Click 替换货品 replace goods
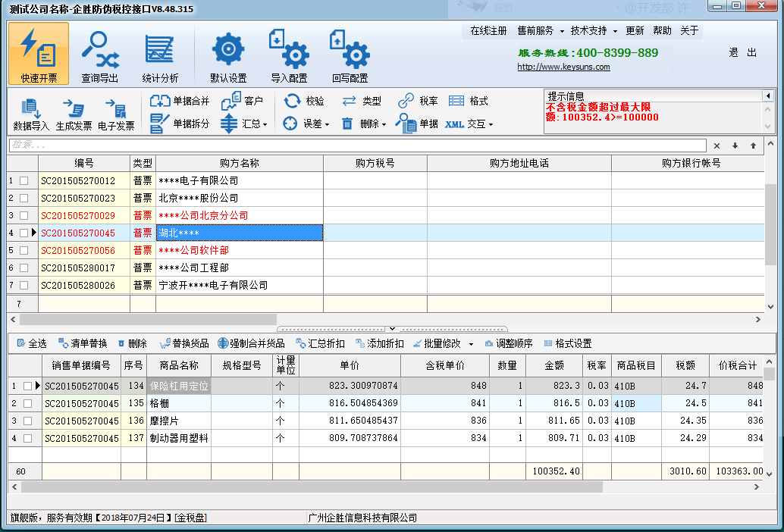The image size is (784, 532). tap(184, 343)
